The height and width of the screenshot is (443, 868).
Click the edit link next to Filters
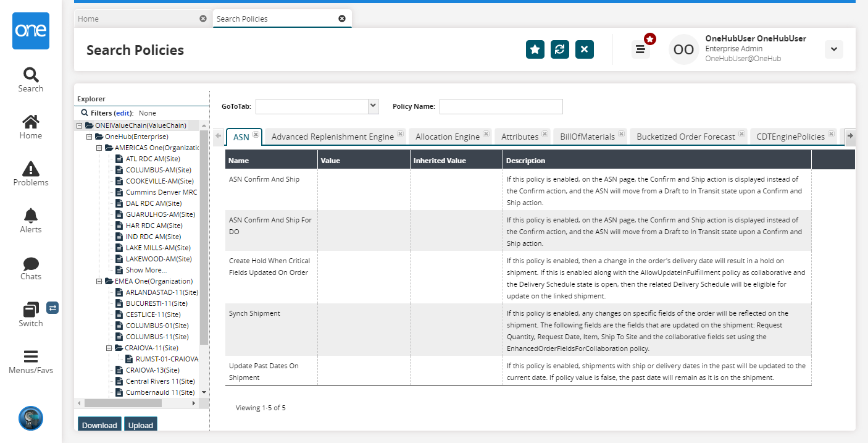point(123,113)
